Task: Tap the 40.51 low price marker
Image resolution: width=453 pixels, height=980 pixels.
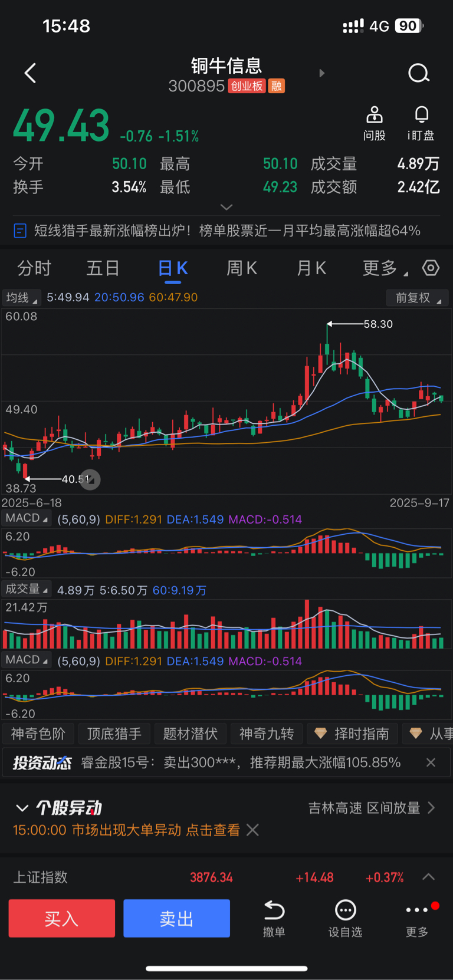Action: point(75,479)
